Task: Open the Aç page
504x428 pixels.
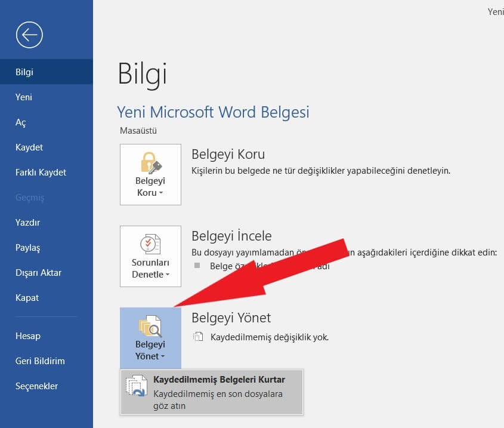Action: tap(21, 122)
